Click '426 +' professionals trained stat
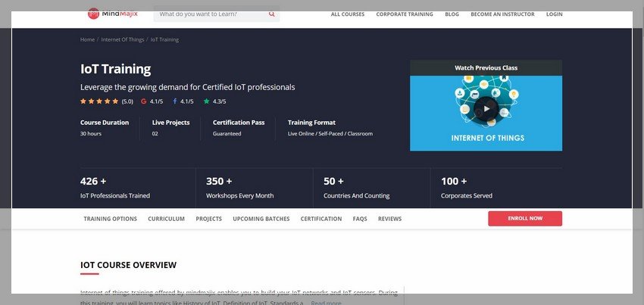644x305 pixels. 93,181
